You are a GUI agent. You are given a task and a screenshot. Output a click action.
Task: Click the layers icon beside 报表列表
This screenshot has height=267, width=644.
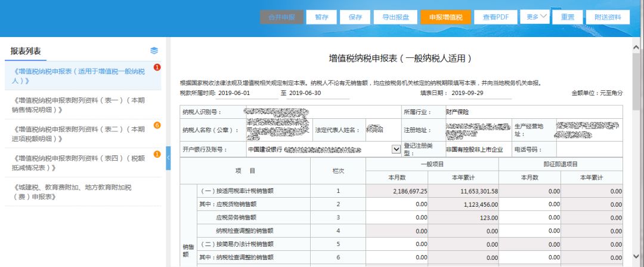(x=154, y=51)
